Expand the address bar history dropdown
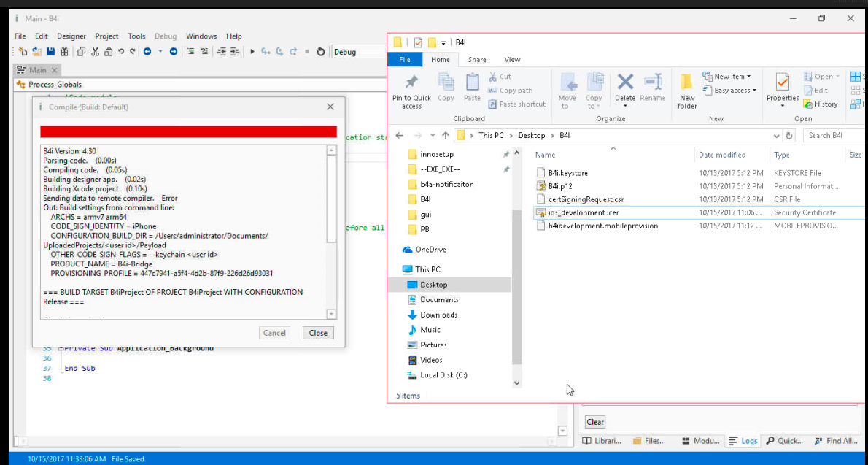Viewport: 868px width, 465px height. (x=776, y=135)
